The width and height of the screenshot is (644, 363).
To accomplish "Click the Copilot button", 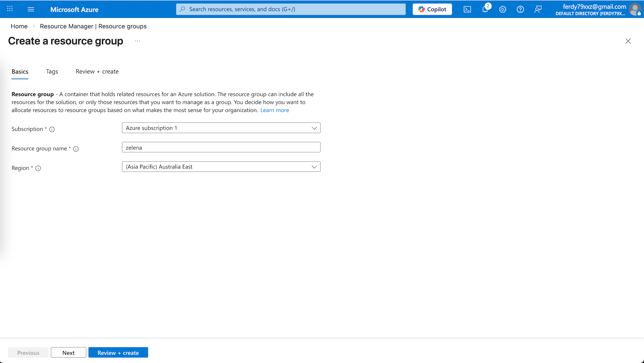I will [x=432, y=9].
